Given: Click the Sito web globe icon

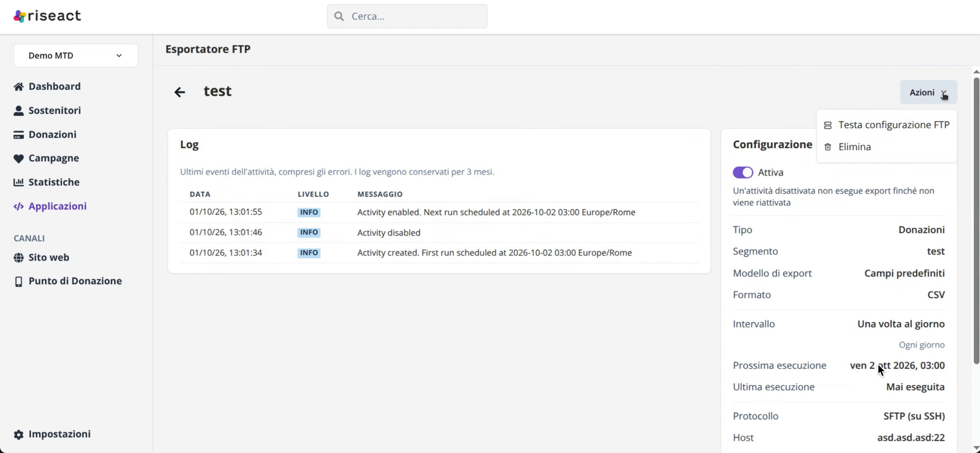Looking at the screenshot, I should 18,258.
